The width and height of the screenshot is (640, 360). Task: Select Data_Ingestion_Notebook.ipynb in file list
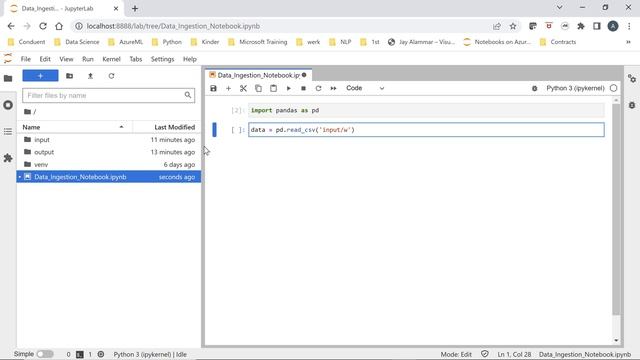[x=109, y=177]
